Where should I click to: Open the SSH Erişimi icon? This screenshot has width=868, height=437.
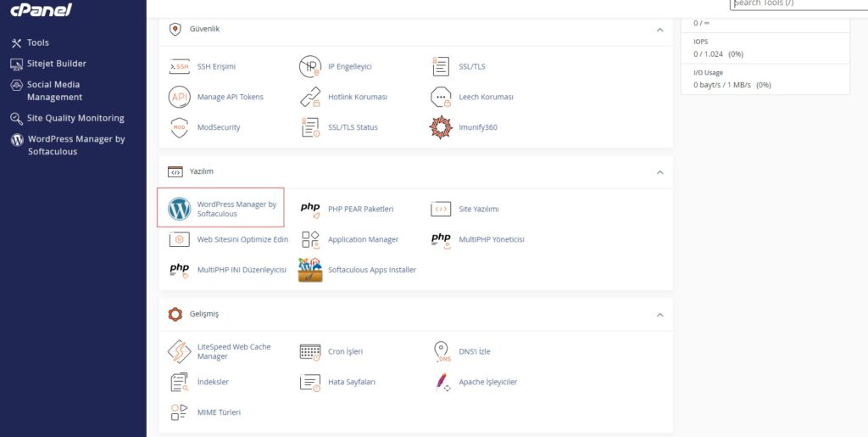tap(180, 66)
